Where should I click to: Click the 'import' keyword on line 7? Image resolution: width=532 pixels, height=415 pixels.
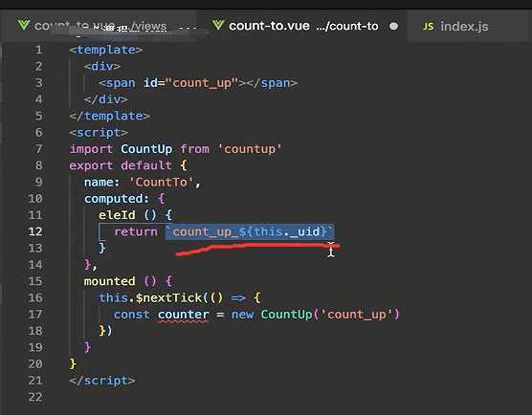coord(91,149)
